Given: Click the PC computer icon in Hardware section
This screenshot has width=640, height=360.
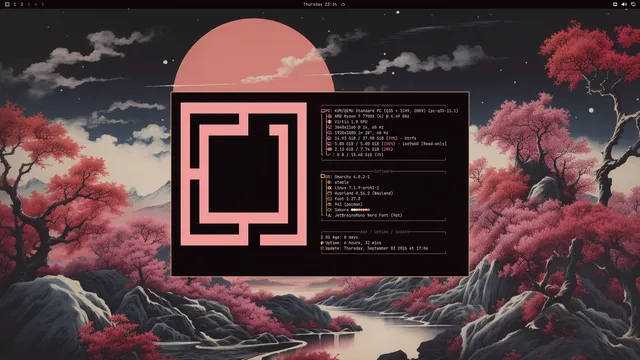Looking at the screenshot, I should 324,111.
